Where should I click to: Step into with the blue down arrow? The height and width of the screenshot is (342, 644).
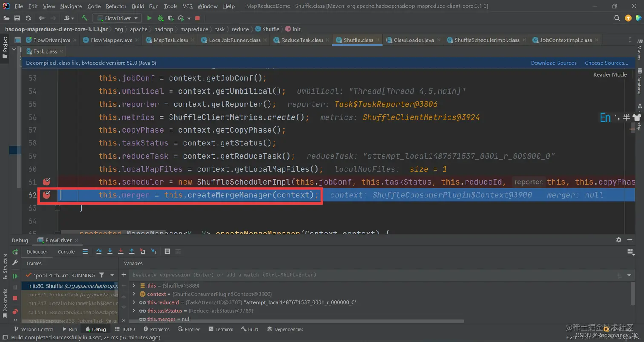pyautogui.click(x=110, y=251)
